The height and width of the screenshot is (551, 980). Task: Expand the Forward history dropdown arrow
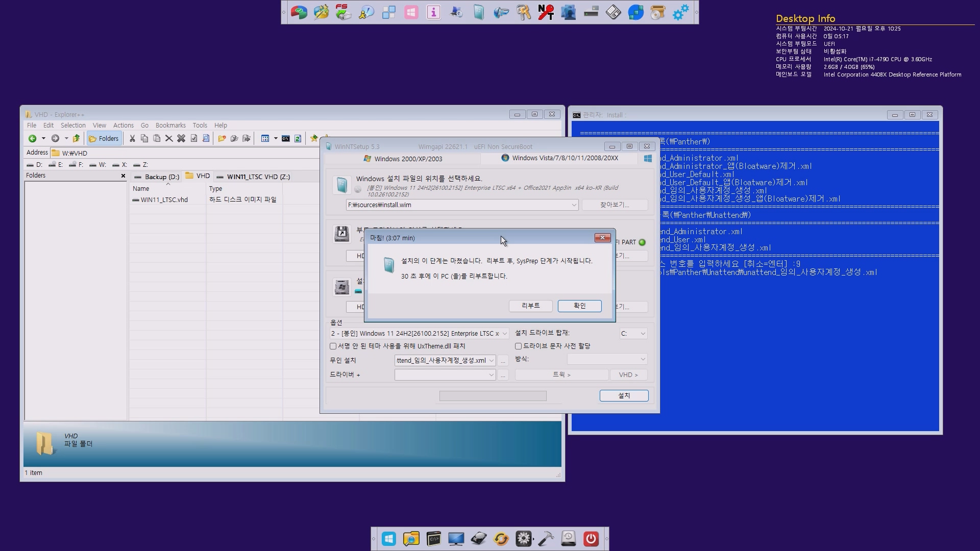click(66, 138)
